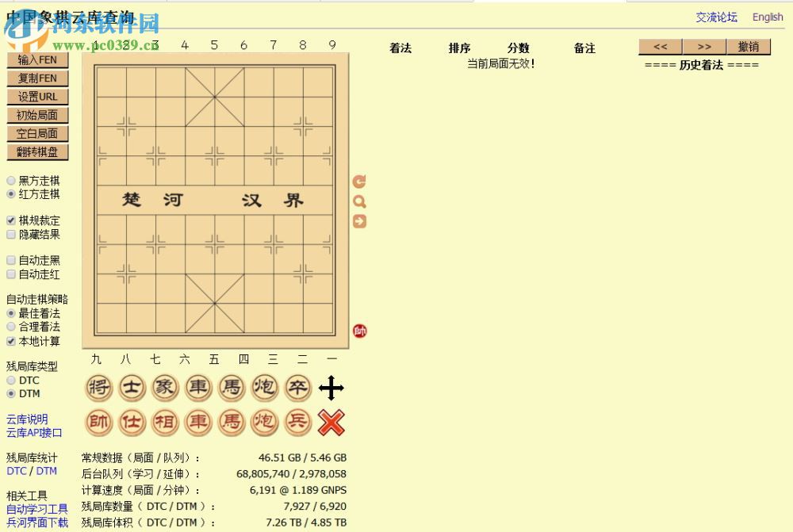Click the small red 帅 badge near board corner
Image resolution: width=793 pixels, height=532 pixels.
pos(360,331)
